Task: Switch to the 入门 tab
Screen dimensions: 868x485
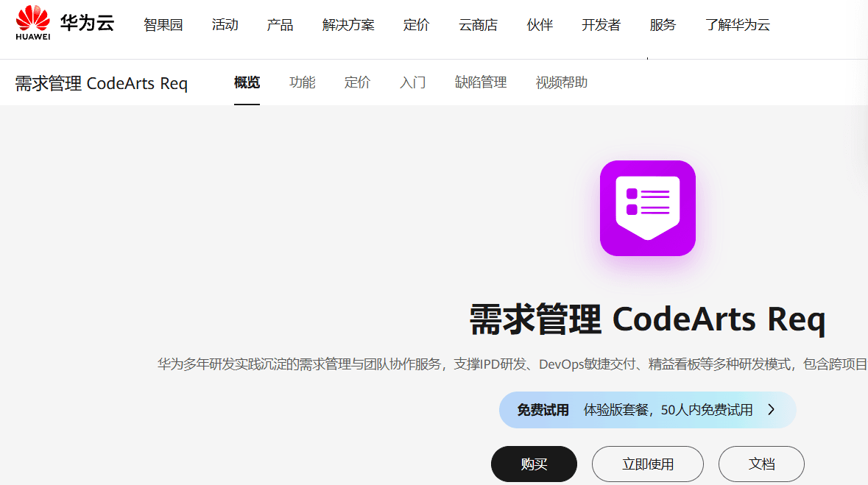Action: coord(413,82)
